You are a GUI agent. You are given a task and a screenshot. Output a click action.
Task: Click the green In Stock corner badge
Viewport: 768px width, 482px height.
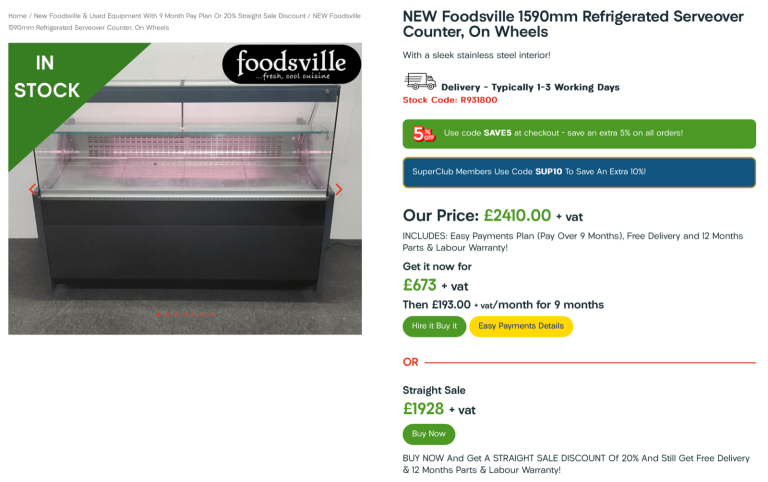coord(47,77)
